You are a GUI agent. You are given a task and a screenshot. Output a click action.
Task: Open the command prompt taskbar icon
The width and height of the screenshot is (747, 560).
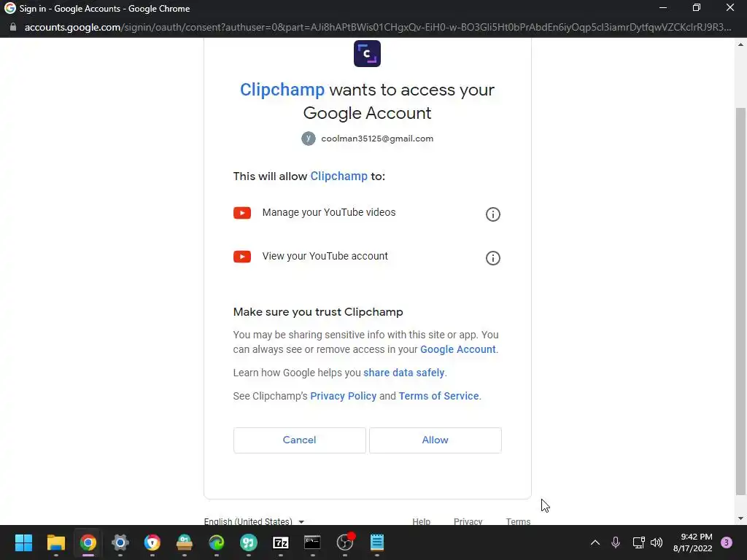[312, 542]
